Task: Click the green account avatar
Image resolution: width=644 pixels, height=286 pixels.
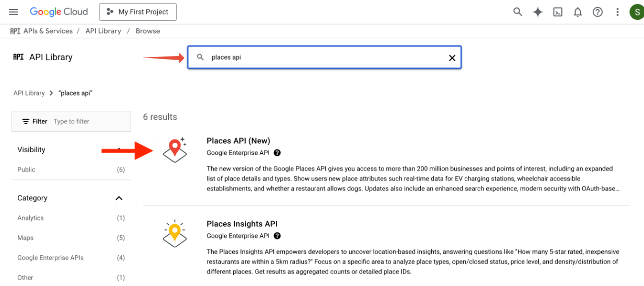Action: click(x=636, y=12)
